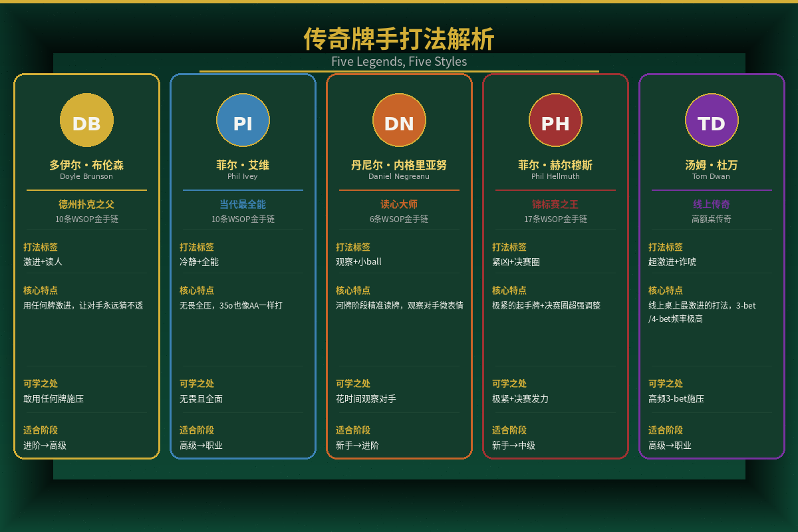Click 可学之处 heading in Daniel Negreanu card

click(x=353, y=384)
